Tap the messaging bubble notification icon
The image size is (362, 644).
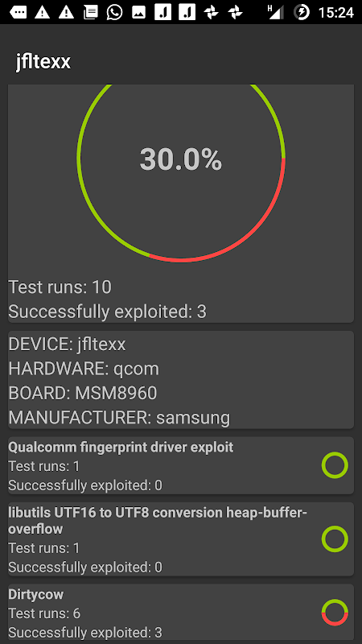18,13
